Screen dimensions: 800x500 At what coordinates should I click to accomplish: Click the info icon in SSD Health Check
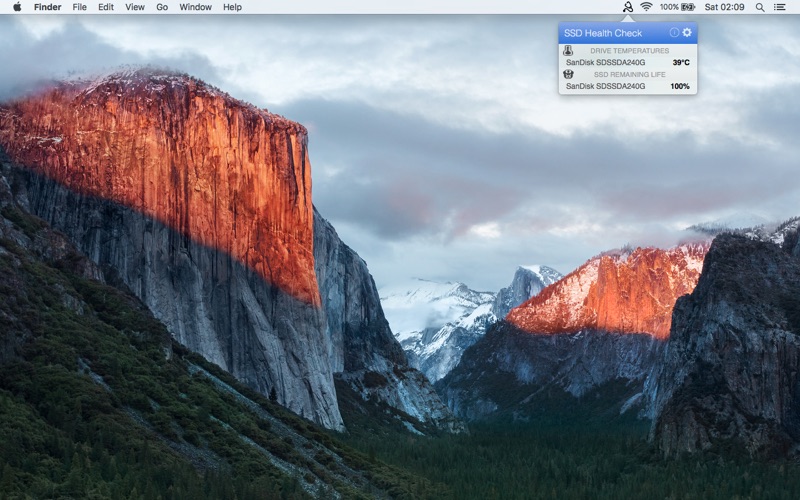point(674,33)
